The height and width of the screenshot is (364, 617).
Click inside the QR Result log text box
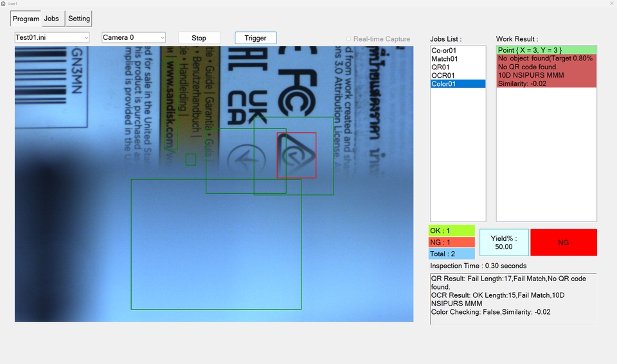coord(514,299)
